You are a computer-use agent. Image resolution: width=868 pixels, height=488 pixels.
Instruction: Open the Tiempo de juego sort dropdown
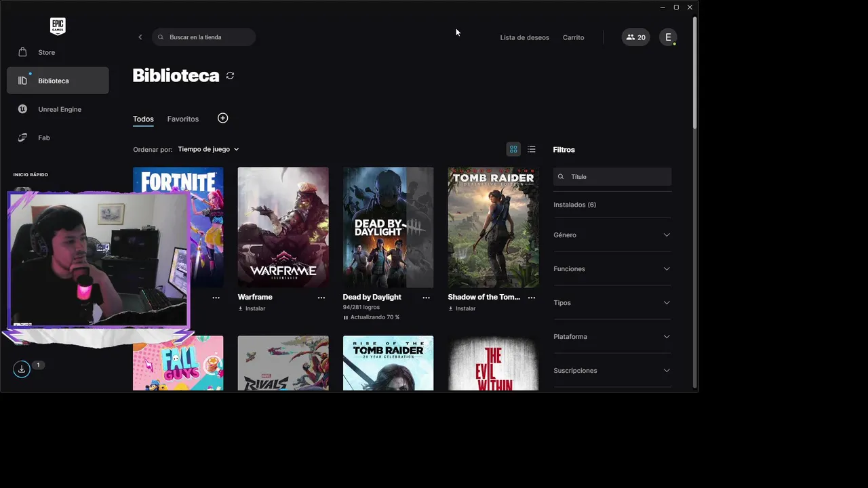[208, 149]
